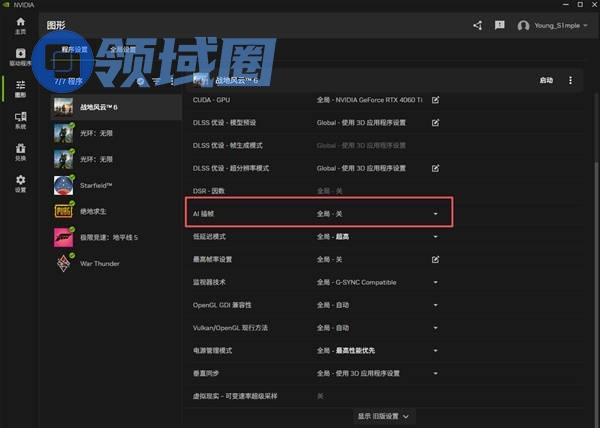This screenshot has width=600, height=428.
Task: Open the 电源管理模式 dropdown
Action: coord(435,351)
